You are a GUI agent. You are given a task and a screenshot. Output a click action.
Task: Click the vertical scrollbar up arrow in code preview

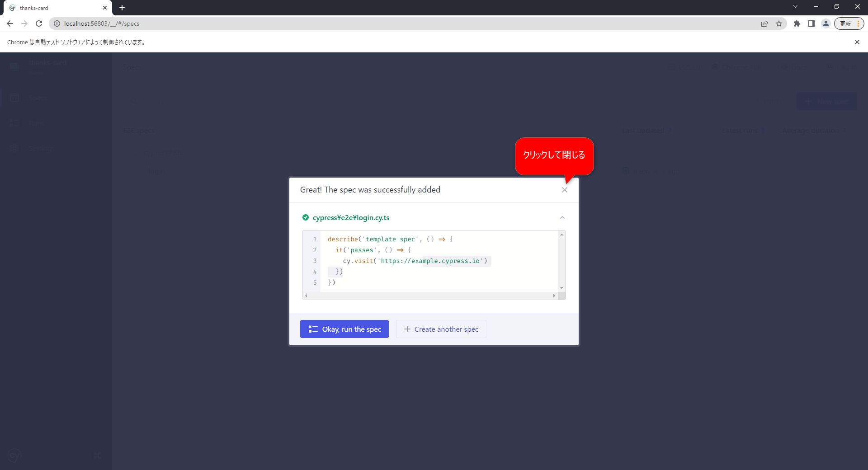pos(561,235)
